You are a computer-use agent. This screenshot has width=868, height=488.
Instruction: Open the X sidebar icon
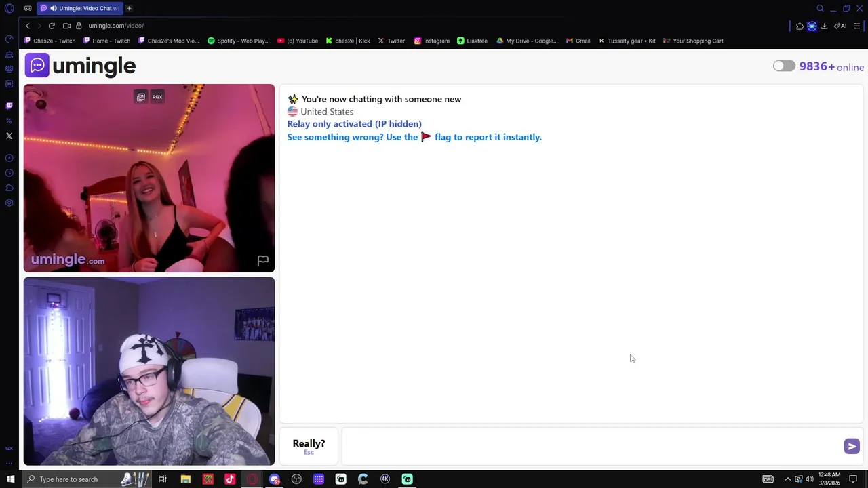[9, 136]
